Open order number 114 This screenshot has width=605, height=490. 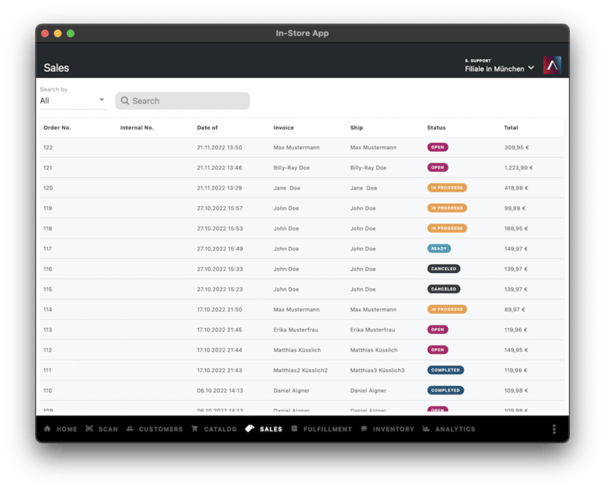[x=47, y=309]
